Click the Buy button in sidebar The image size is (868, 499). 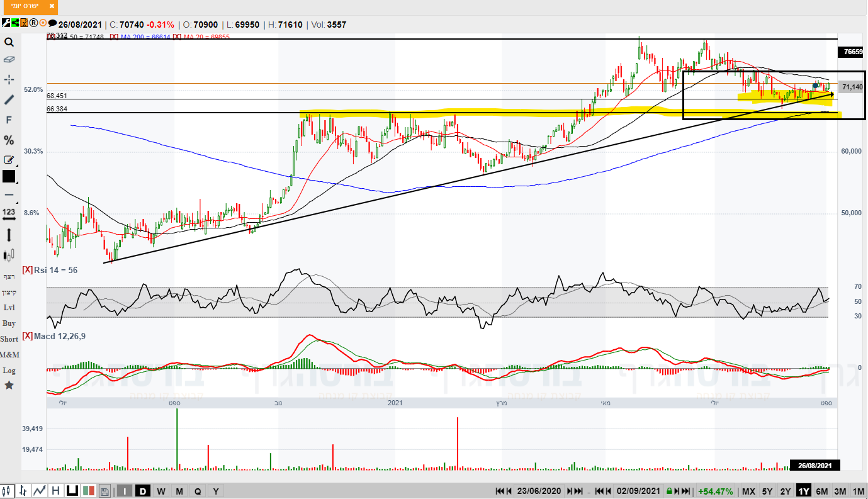(x=9, y=323)
